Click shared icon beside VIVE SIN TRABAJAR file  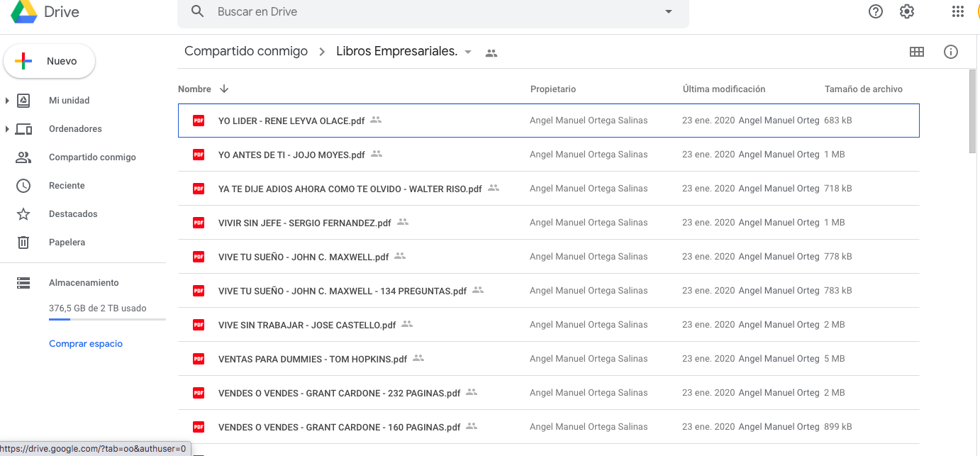[407, 324]
